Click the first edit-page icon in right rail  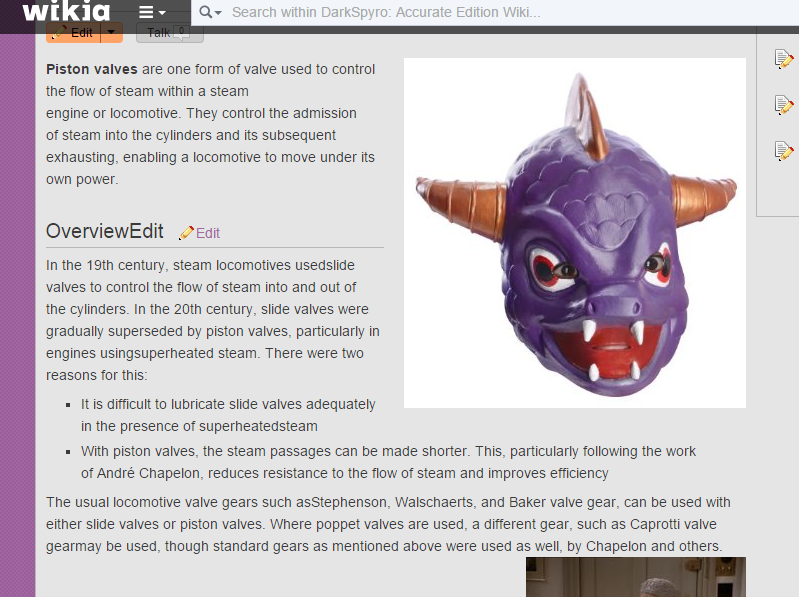[x=784, y=59]
